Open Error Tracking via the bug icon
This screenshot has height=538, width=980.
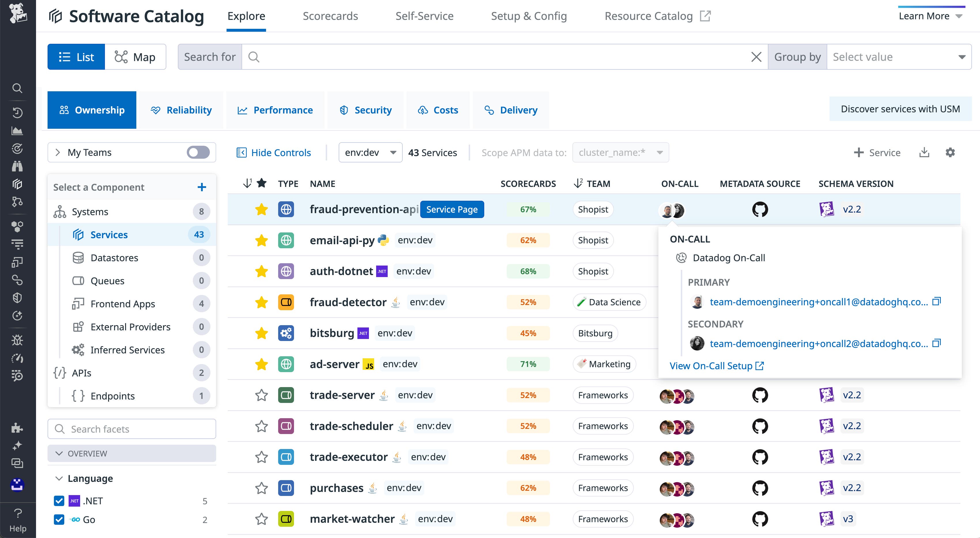18,340
